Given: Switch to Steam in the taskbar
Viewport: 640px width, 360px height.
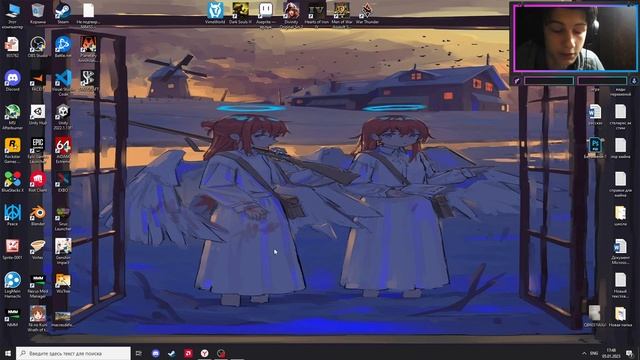Looking at the screenshot, I should [172, 353].
